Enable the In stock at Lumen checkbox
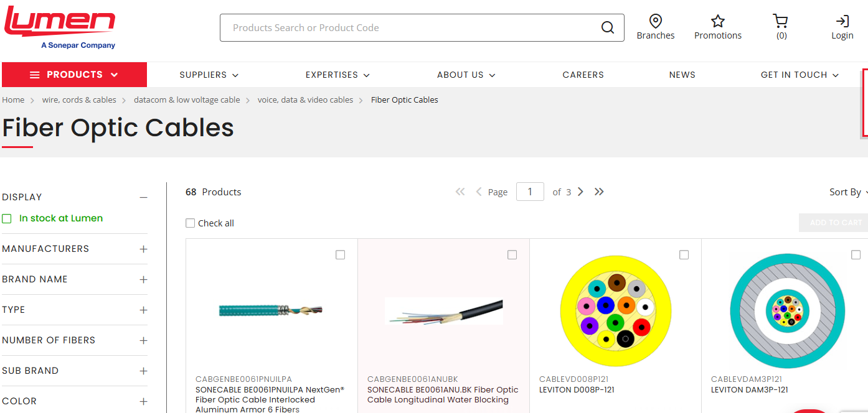868x413 pixels. pos(7,219)
